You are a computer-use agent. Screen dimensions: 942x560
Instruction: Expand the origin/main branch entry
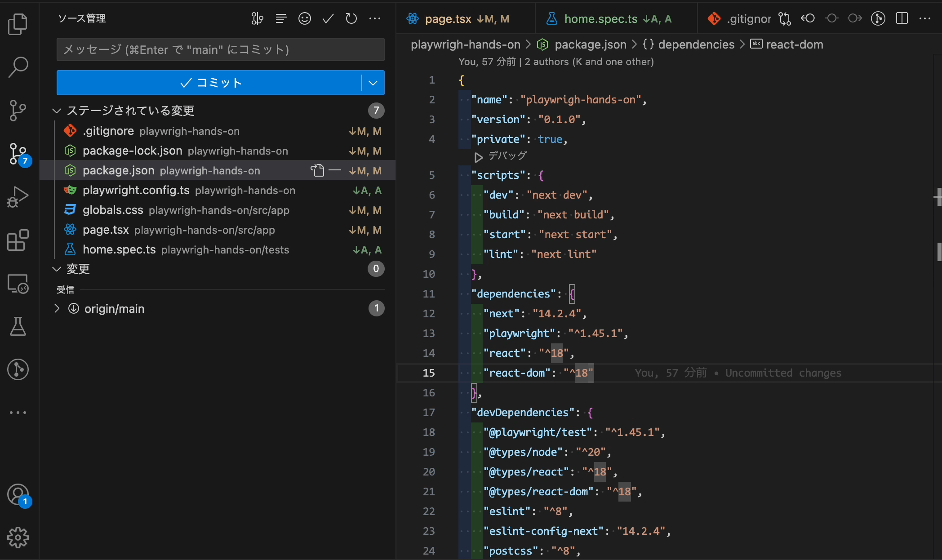tap(57, 308)
